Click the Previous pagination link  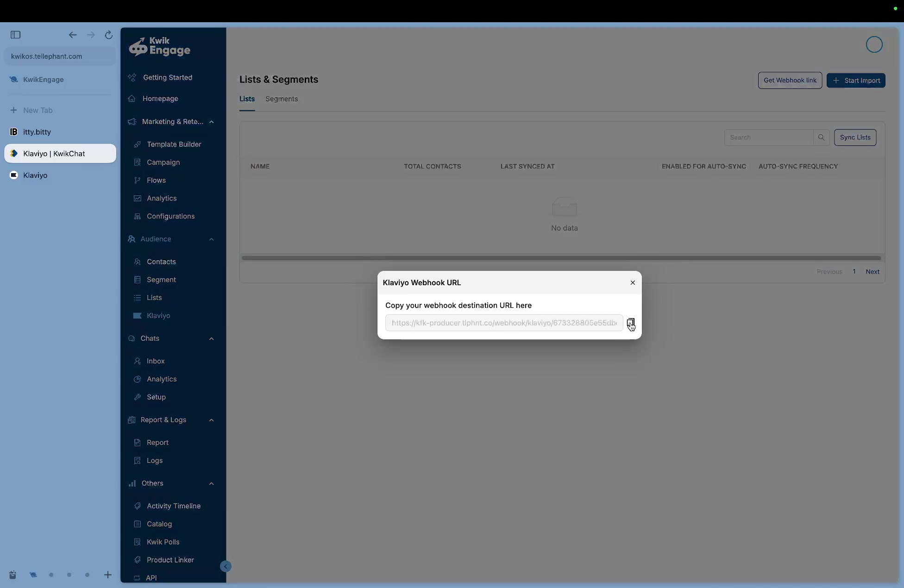[829, 271]
